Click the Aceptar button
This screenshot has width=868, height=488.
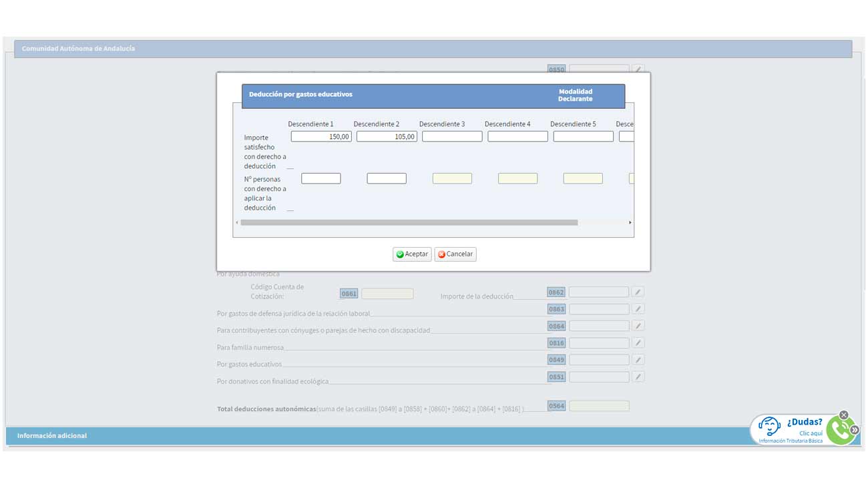(x=412, y=254)
